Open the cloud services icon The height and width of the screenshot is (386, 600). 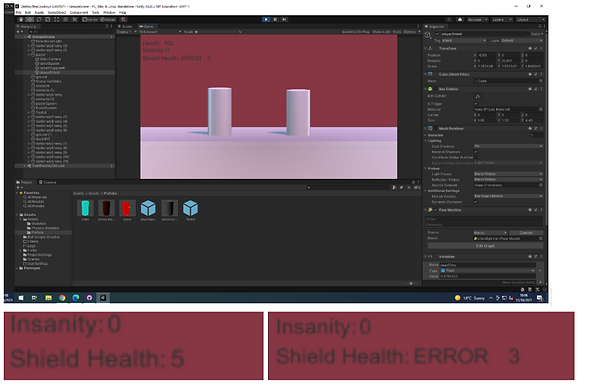[460, 20]
